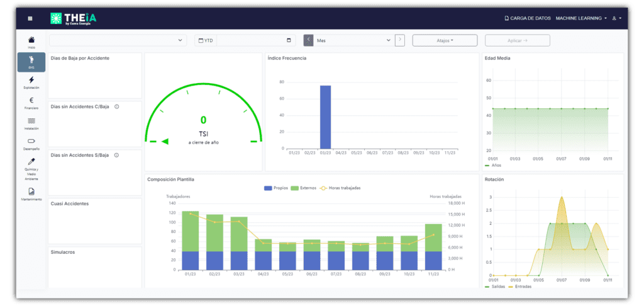Toggle Propios series in chart legend
The height and width of the screenshot is (306, 644).
click(x=276, y=188)
